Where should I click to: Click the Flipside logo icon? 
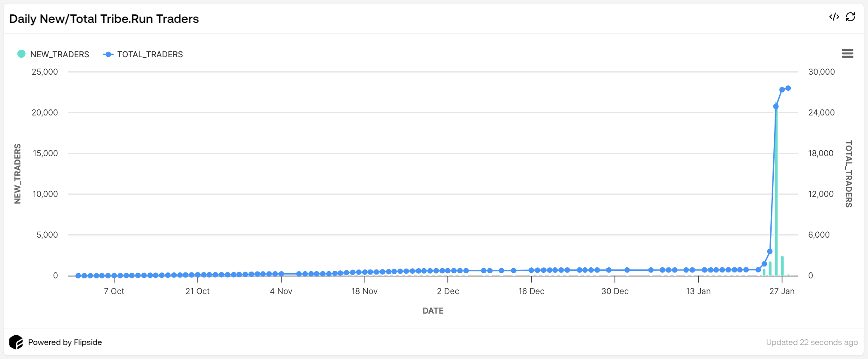16,342
